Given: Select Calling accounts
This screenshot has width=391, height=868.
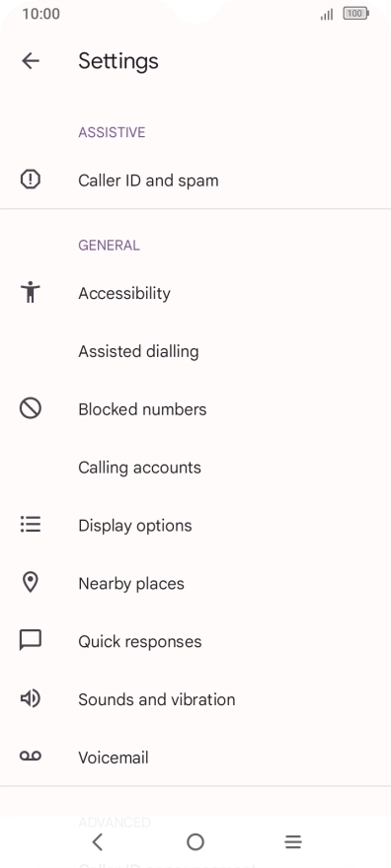Looking at the screenshot, I should point(195,468).
